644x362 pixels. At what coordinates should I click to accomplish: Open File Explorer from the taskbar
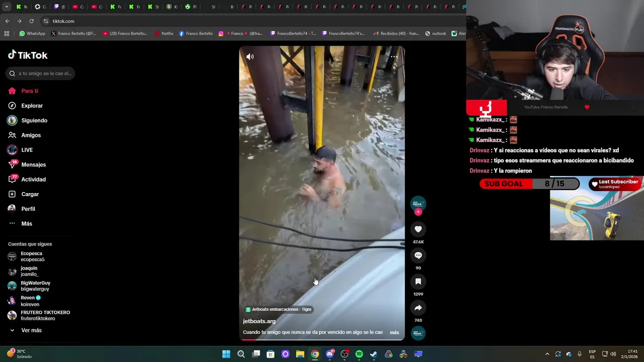pyautogui.click(x=300, y=354)
